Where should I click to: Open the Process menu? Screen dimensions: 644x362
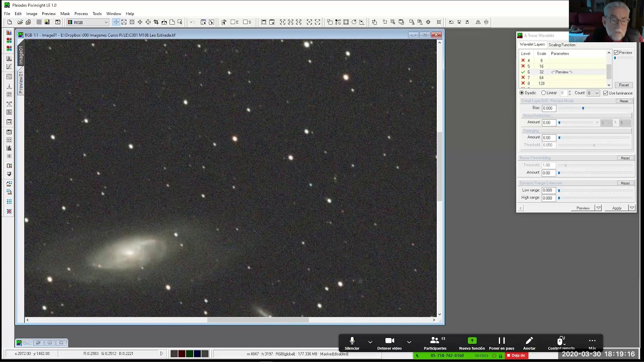point(81,14)
